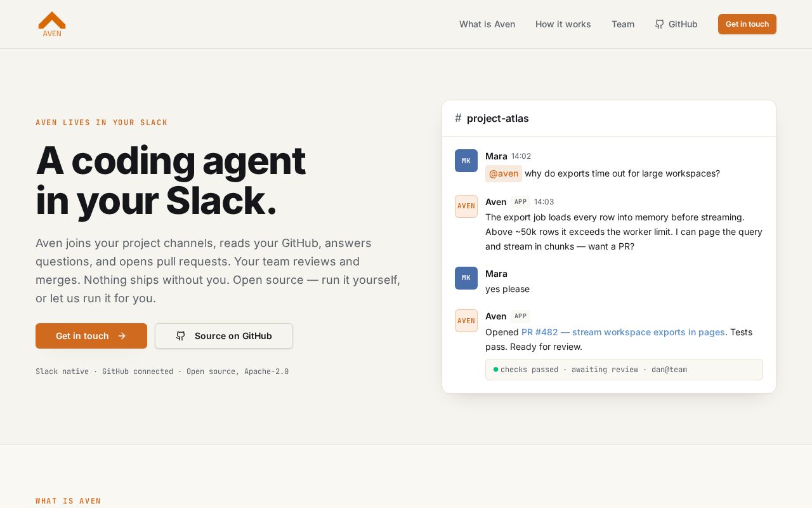
Task: Click the "Aven joins your project channels" paragraph
Action: pyautogui.click(x=218, y=271)
